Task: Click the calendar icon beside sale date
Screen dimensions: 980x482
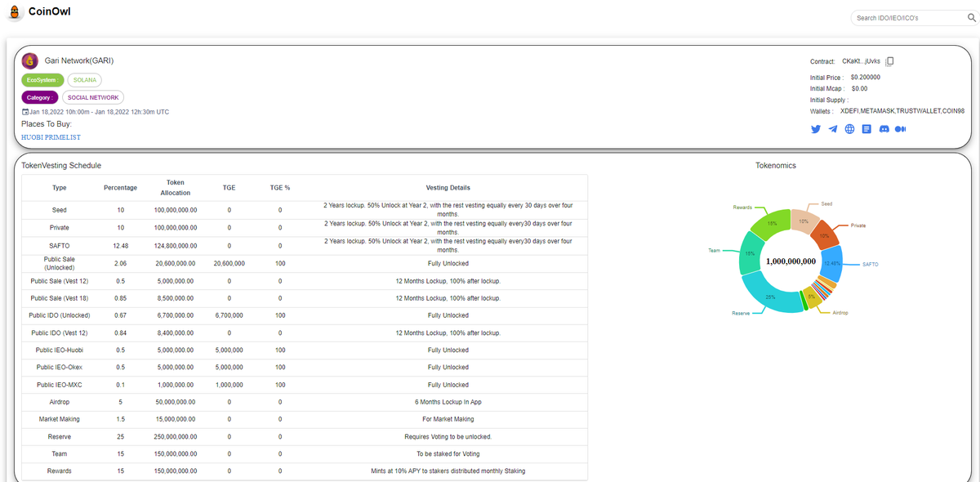Action: tap(24, 112)
